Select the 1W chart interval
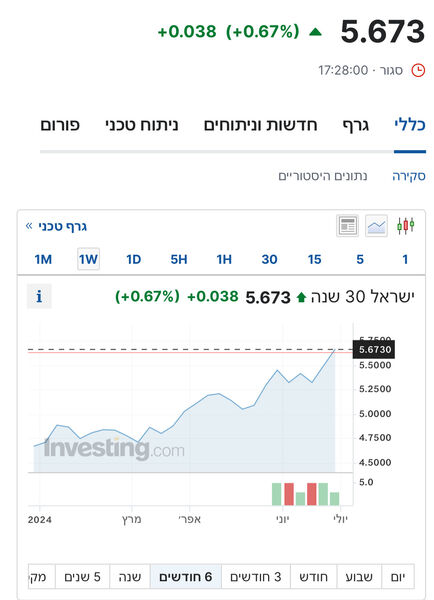This screenshot has width=434, height=600. click(x=88, y=259)
